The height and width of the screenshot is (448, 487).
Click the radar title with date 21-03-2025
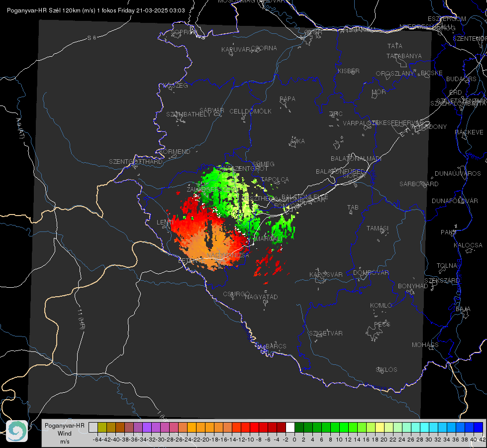pyautogui.click(x=96, y=10)
